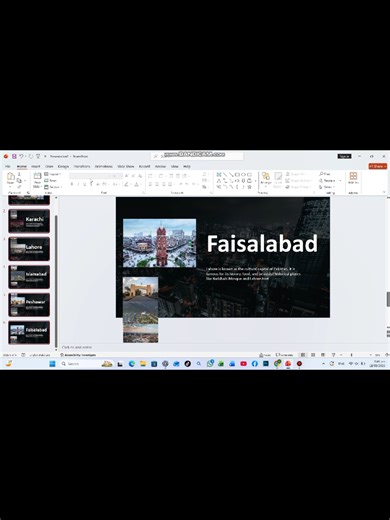Toggle Bold formatting
390x520 pixels.
pos(72,184)
